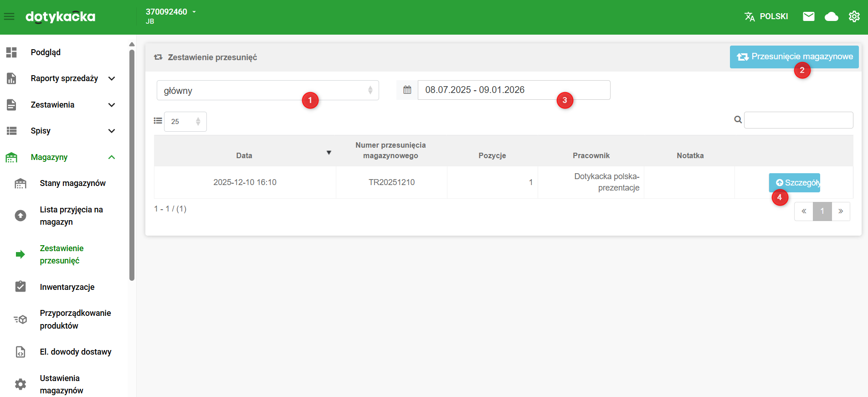
Task: Sort the table by the Data column
Action: pos(244,155)
